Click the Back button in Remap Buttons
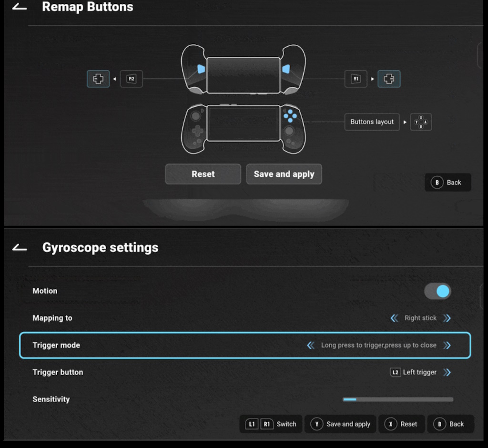 [x=447, y=183]
